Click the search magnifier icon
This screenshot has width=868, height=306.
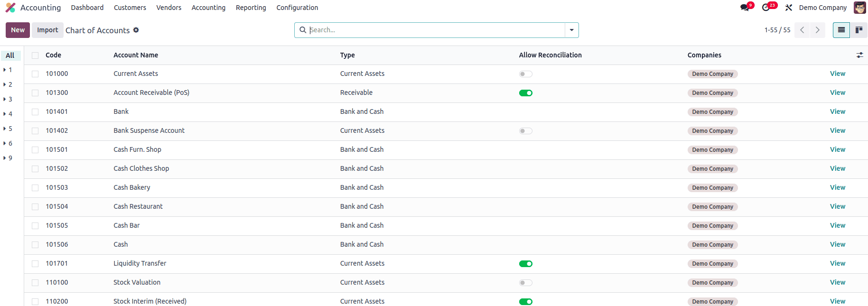[x=303, y=30]
